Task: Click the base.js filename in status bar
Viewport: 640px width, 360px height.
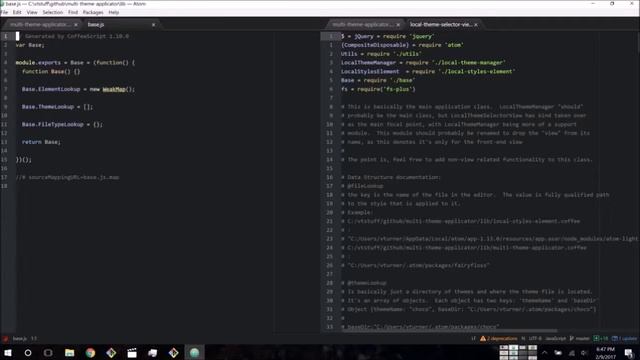Action: (20, 338)
